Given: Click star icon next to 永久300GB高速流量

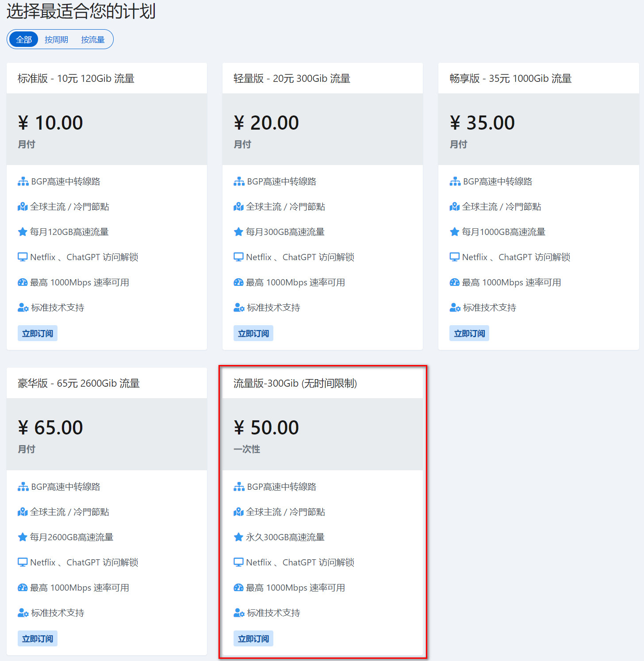Looking at the screenshot, I should click(238, 537).
